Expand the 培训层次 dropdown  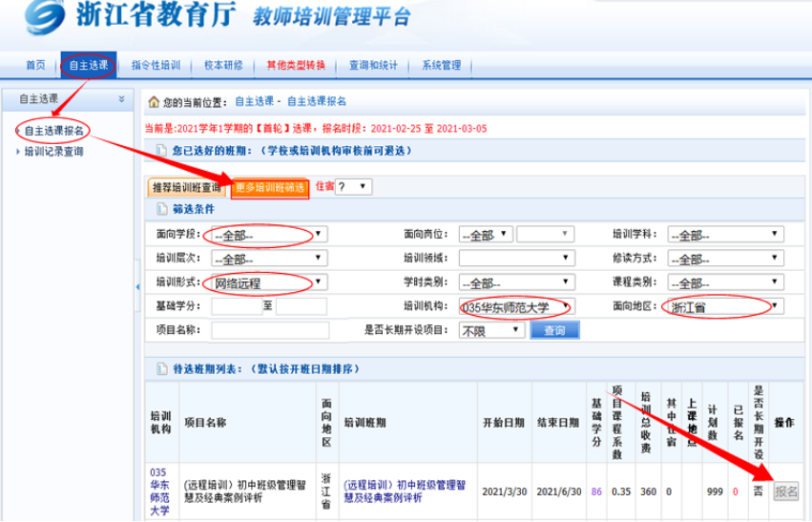[269, 259]
